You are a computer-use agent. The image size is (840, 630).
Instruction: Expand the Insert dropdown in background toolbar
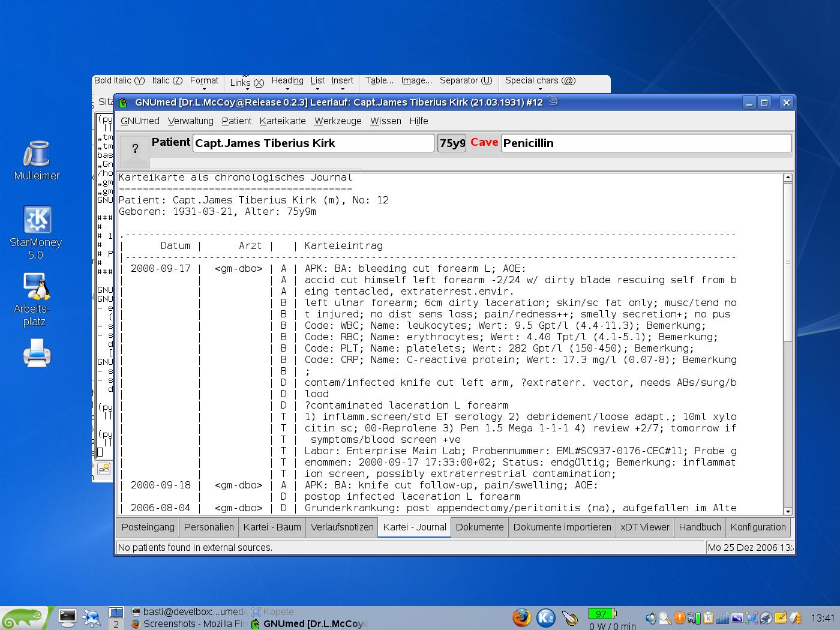click(x=342, y=83)
